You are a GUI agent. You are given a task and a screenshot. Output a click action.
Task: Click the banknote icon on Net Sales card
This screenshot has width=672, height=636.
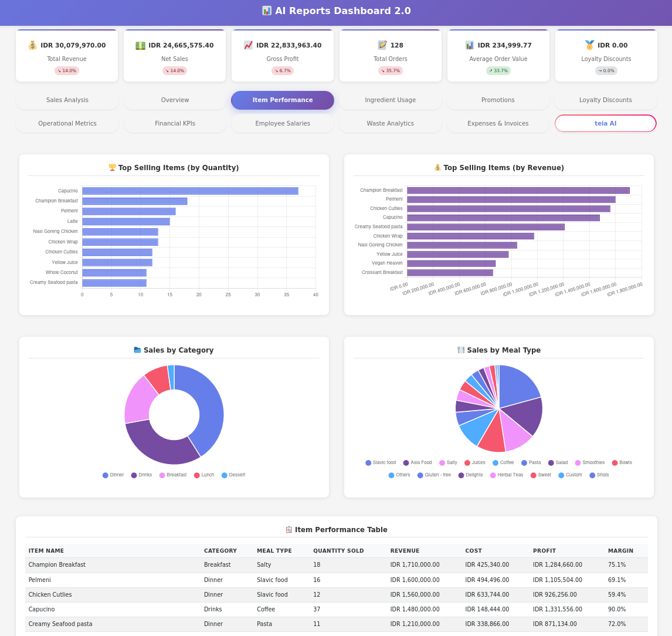[141, 45]
